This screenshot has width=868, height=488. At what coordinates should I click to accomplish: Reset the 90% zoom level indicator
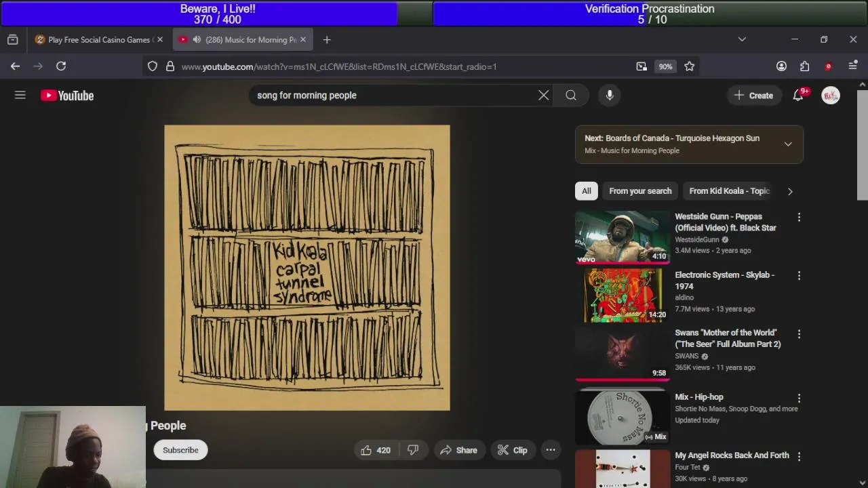click(x=665, y=66)
